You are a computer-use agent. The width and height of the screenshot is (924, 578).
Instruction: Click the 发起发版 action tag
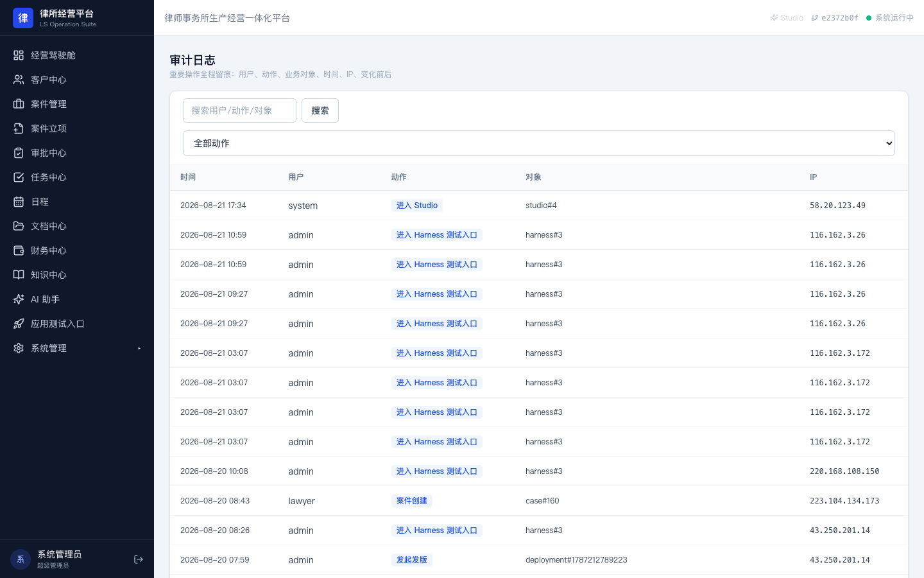(x=412, y=560)
